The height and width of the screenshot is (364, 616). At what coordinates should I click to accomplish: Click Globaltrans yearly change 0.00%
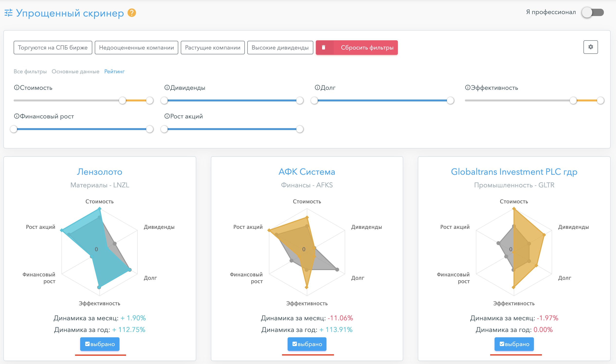(543, 330)
